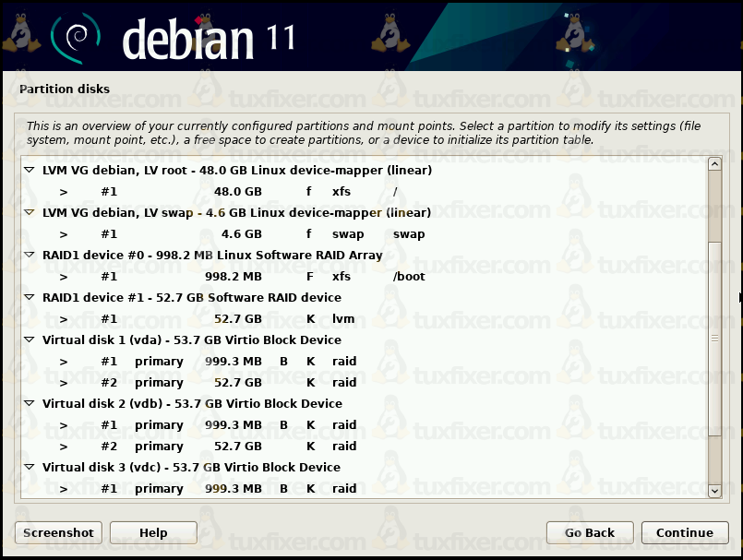
Task: Select vdc primary partition #1 raid
Action: 231,489
